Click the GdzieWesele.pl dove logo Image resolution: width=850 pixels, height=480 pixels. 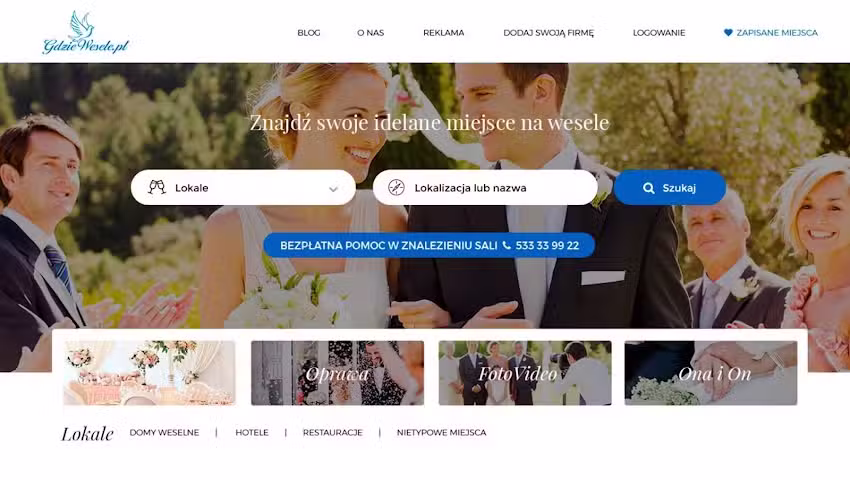pyautogui.click(x=86, y=33)
